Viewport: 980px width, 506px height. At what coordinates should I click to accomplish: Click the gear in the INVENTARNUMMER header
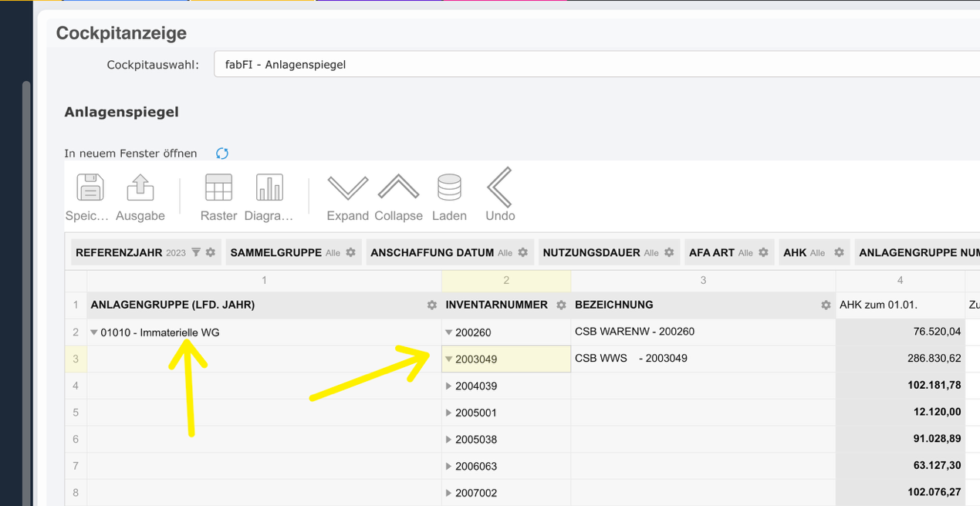coord(561,305)
